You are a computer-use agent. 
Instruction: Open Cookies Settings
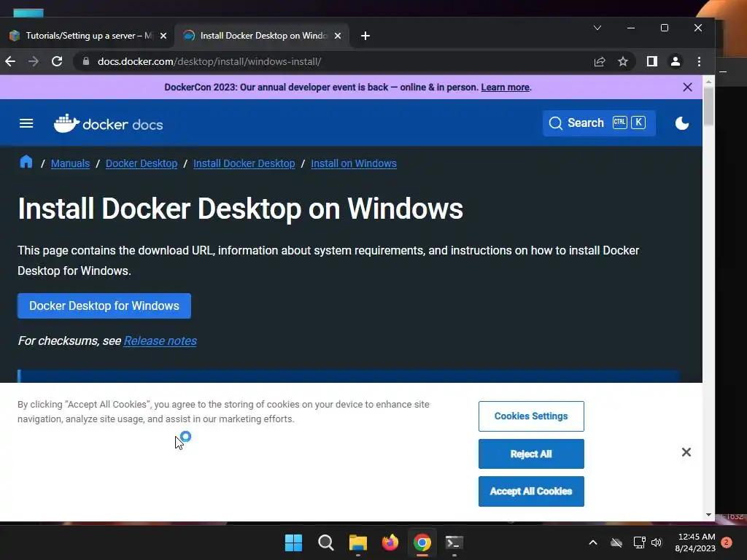(531, 416)
